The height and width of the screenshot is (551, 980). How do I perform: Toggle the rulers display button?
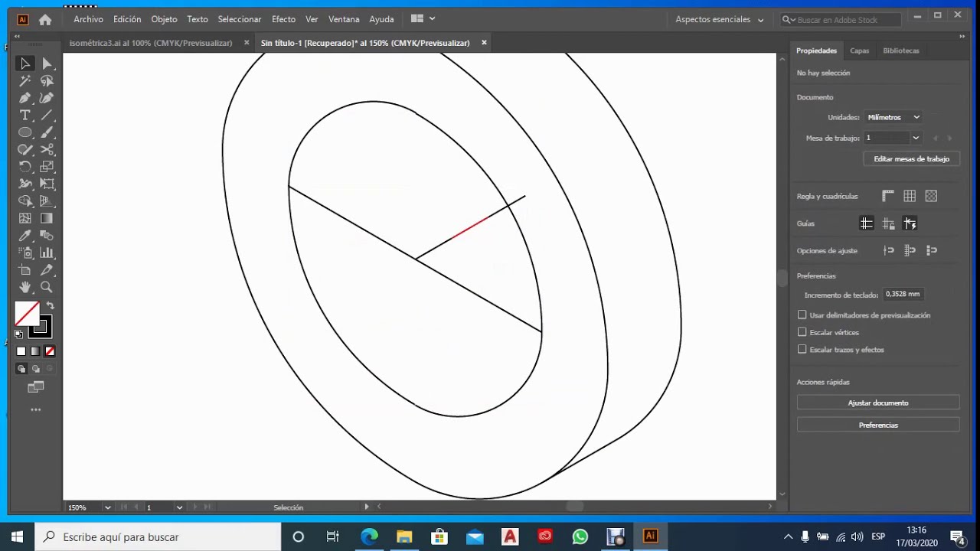point(888,197)
